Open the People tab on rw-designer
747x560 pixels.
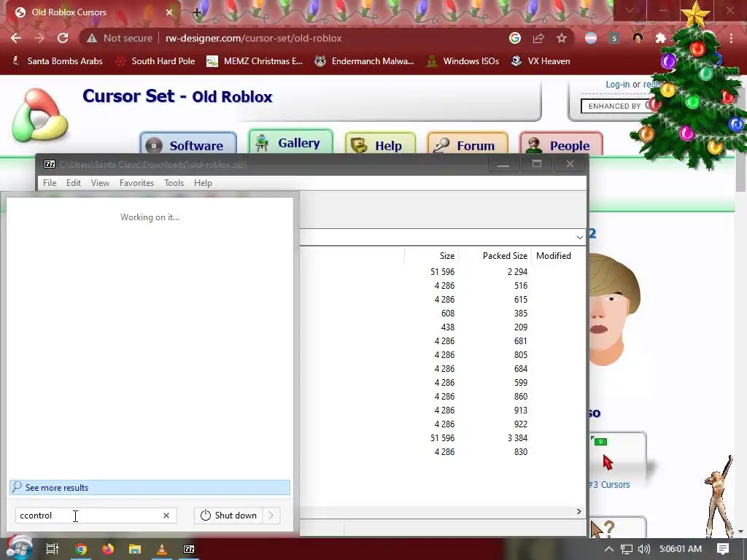(x=561, y=145)
